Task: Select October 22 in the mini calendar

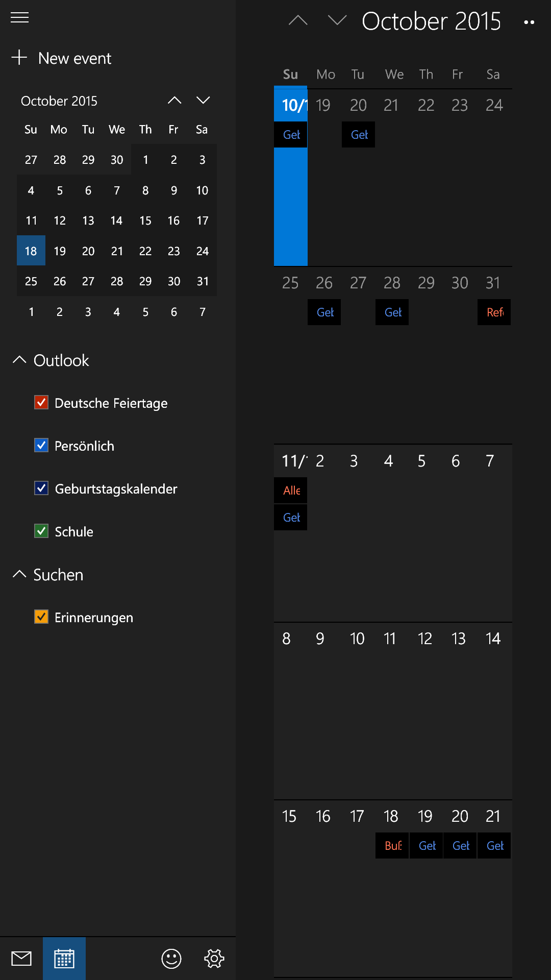Action: (145, 251)
